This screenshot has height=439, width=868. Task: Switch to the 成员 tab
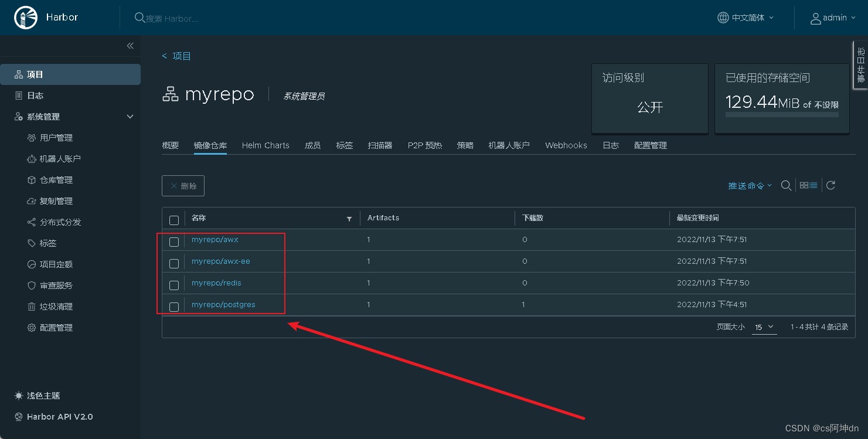(312, 145)
